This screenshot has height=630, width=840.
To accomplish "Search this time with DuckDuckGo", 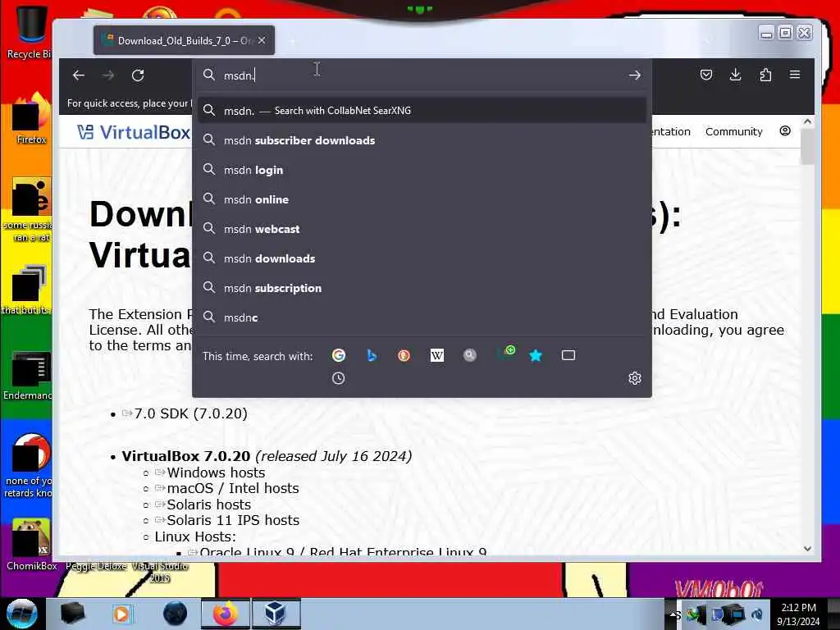I will [x=404, y=355].
